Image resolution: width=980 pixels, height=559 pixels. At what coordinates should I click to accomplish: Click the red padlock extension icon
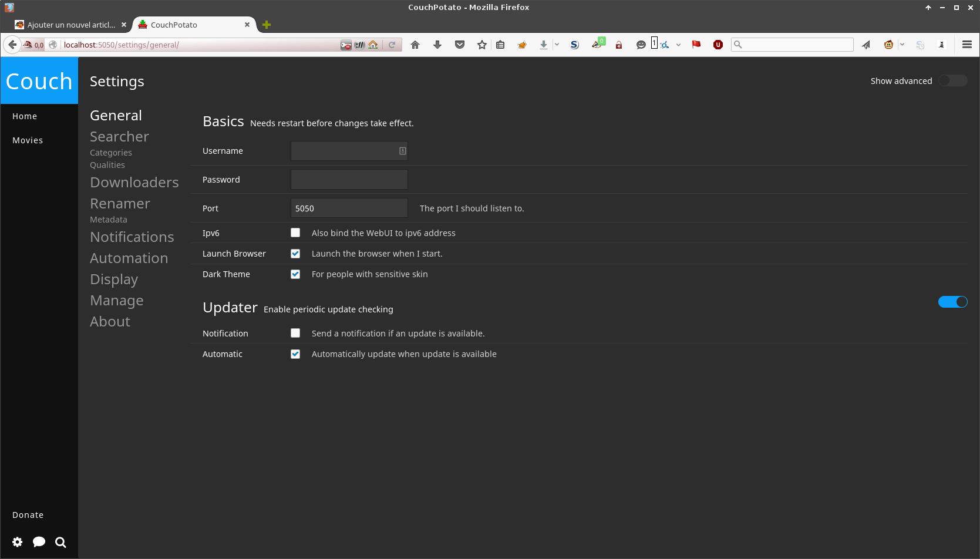619,45
